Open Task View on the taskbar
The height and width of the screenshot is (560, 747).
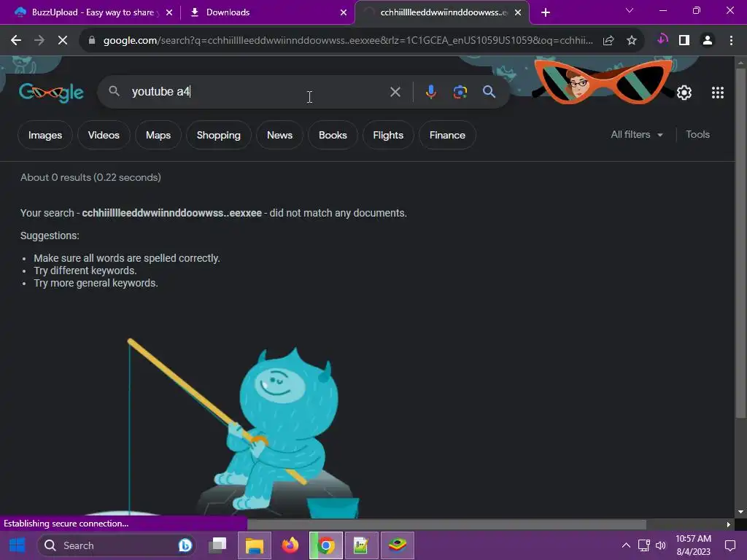pos(218,545)
